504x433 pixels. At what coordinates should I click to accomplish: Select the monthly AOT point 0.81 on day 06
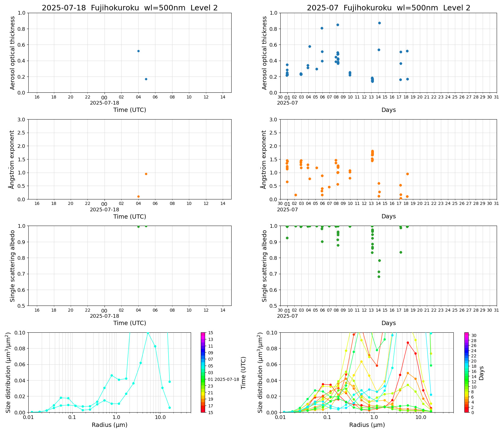(322, 28)
